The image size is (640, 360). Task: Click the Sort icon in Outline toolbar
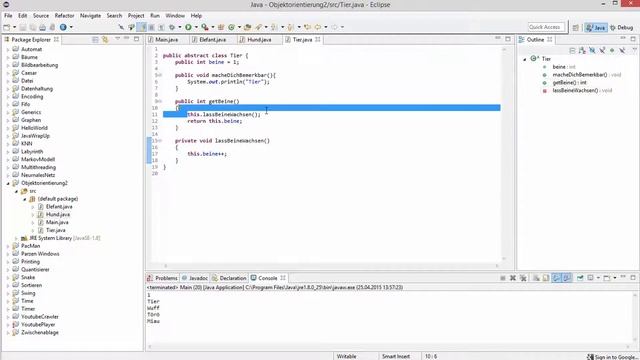click(582, 50)
